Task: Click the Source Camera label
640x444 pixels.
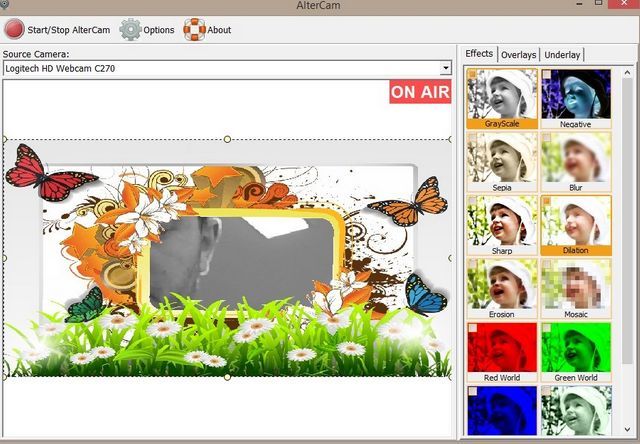Action: (x=36, y=54)
